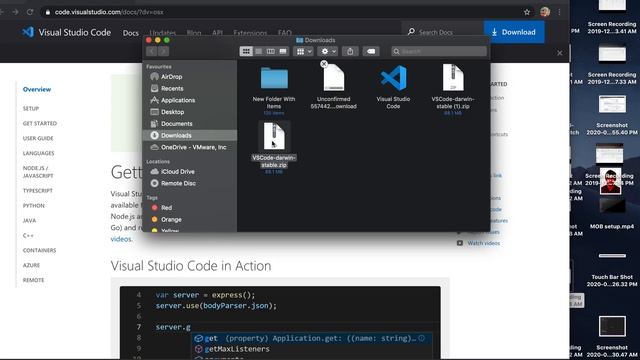Open the Docs tab in site navigation
This screenshot has height=360, width=640.
131,33
